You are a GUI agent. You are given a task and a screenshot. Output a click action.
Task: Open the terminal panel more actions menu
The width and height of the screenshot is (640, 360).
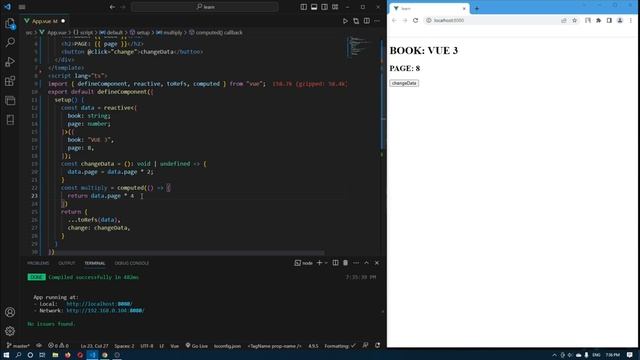click(x=356, y=263)
